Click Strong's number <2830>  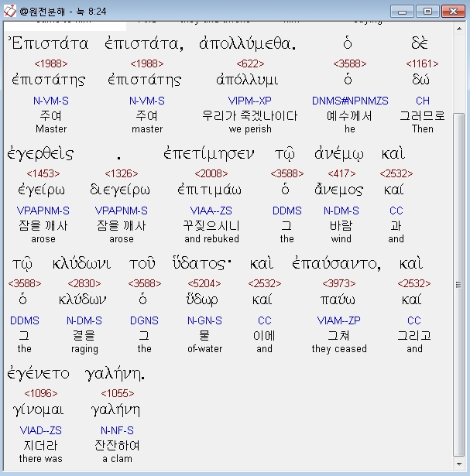click(x=84, y=283)
